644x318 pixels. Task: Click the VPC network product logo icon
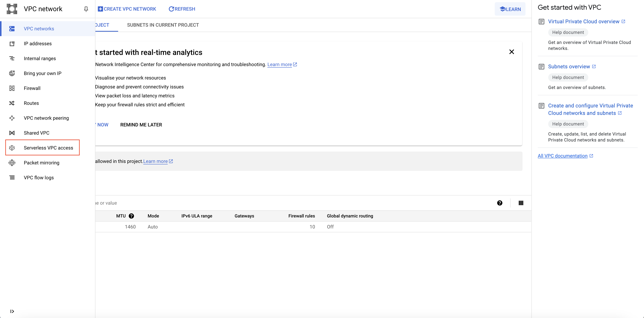coord(12,9)
